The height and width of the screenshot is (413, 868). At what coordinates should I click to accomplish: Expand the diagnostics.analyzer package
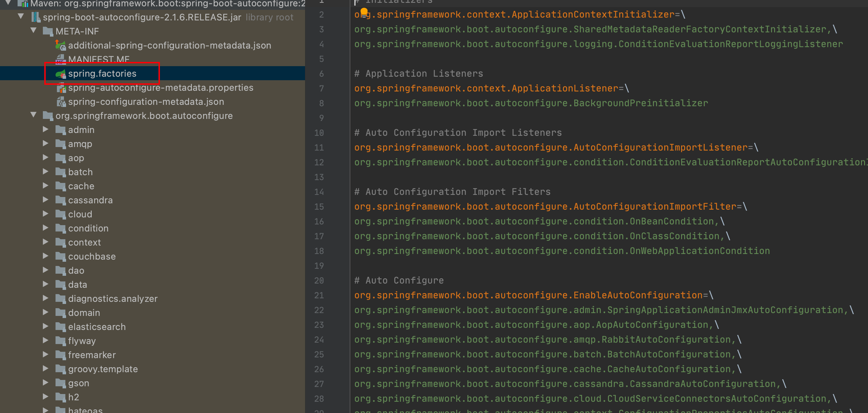(x=45, y=298)
